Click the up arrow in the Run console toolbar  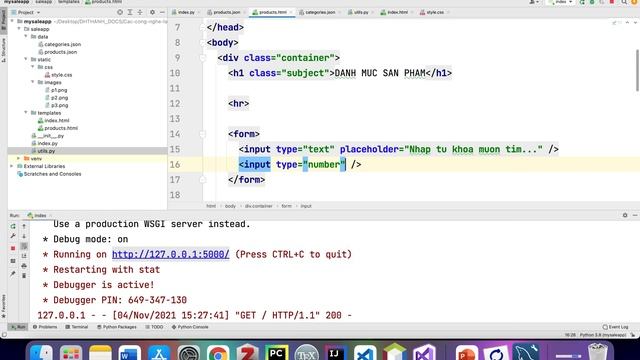click(24, 226)
